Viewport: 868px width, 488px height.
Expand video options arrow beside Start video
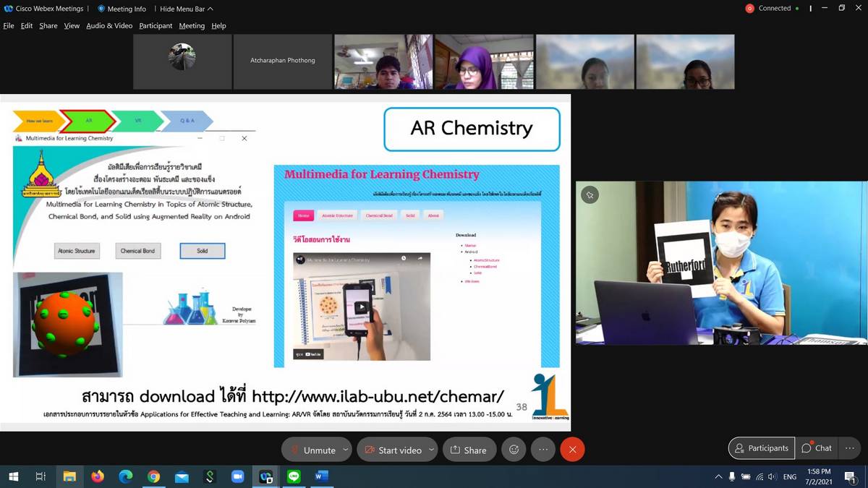pyautogui.click(x=431, y=450)
